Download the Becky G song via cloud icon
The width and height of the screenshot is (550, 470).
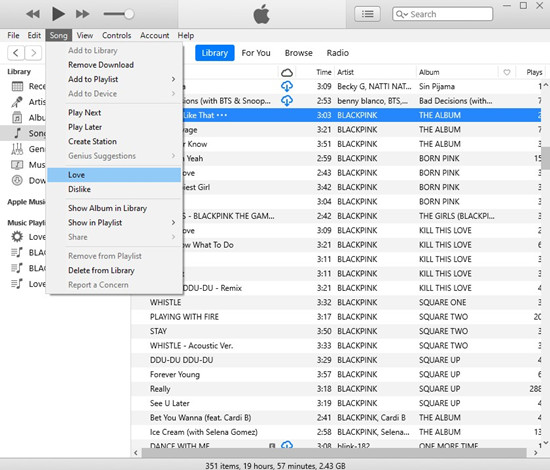(x=287, y=86)
